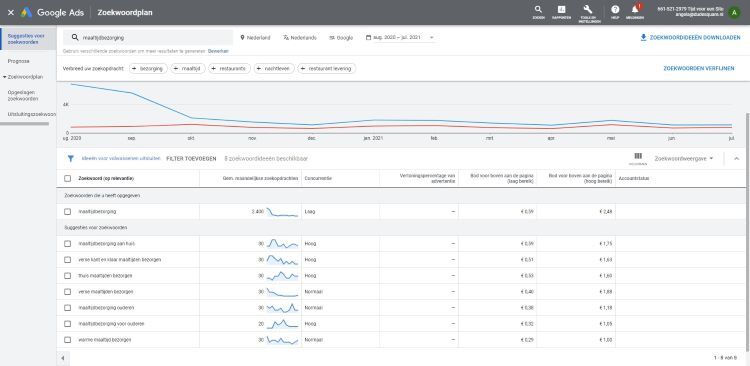
Task: Go to Prognose in the sidebar
Action: pyautogui.click(x=19, y=61)
